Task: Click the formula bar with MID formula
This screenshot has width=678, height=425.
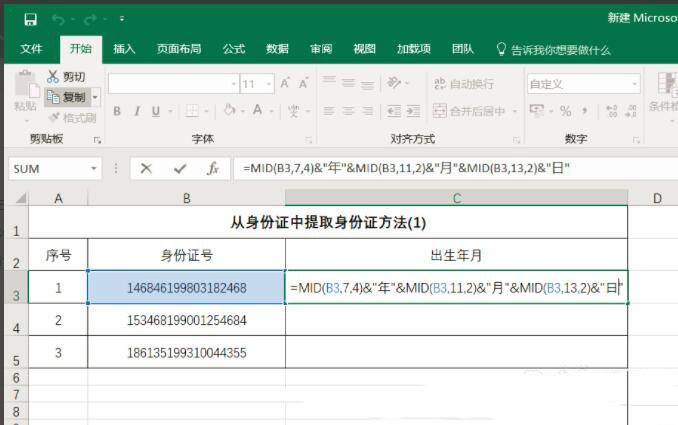Action: (x=456, y=168)
